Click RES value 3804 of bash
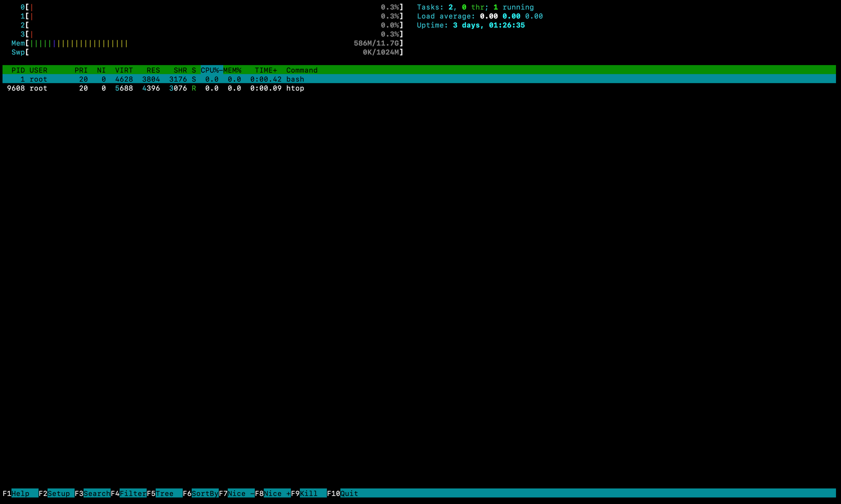841x504 pixels. coord(151,79)
